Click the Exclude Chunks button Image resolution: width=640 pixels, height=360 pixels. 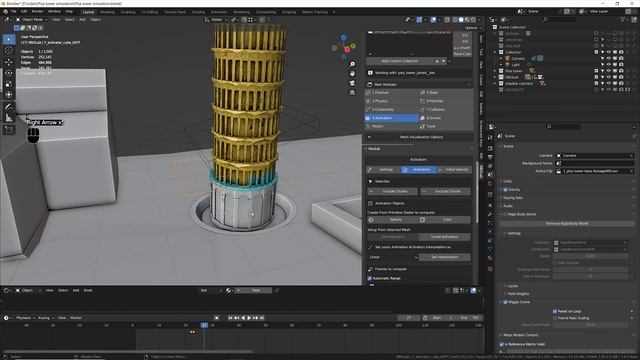tap(445, 191)
